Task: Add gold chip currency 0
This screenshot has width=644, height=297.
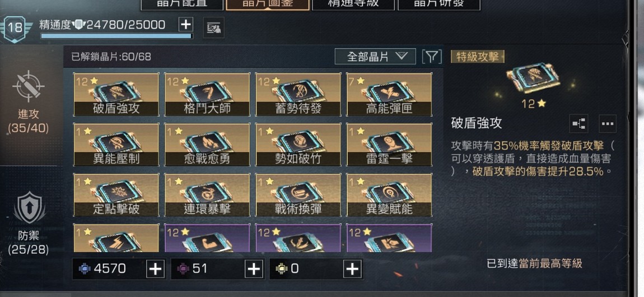Action: pyautogui.click(x=353, y=269)
